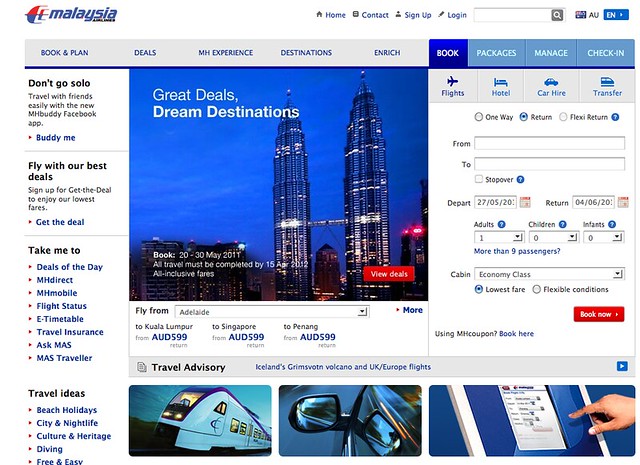Open the BOOK & PLAN menu
640x465 pixels.
point(64,53)
